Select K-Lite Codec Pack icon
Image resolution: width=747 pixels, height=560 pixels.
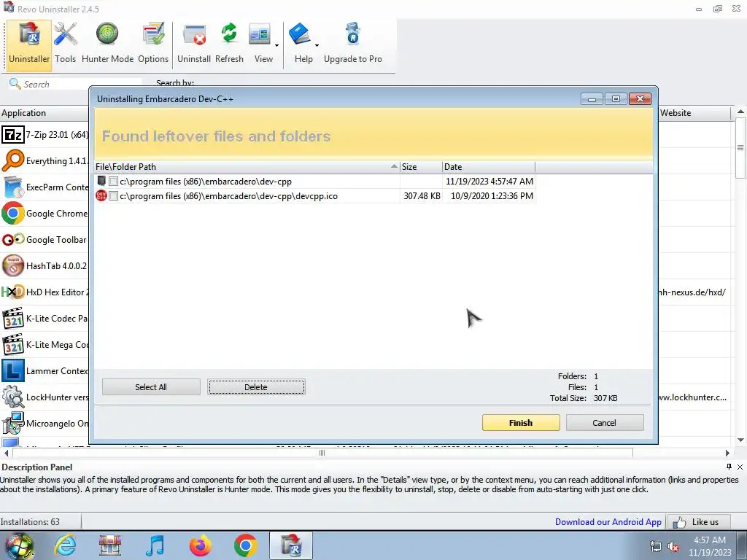tap(13, 318)
